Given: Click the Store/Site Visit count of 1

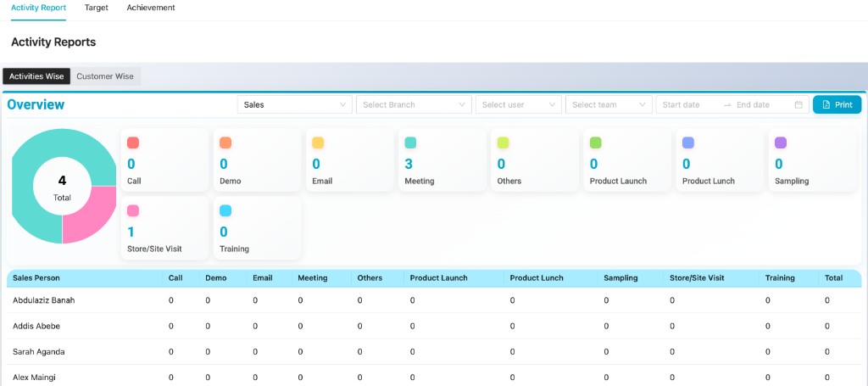Looking at the screenshot, I should pyautogui.click(x=131, y=232).
